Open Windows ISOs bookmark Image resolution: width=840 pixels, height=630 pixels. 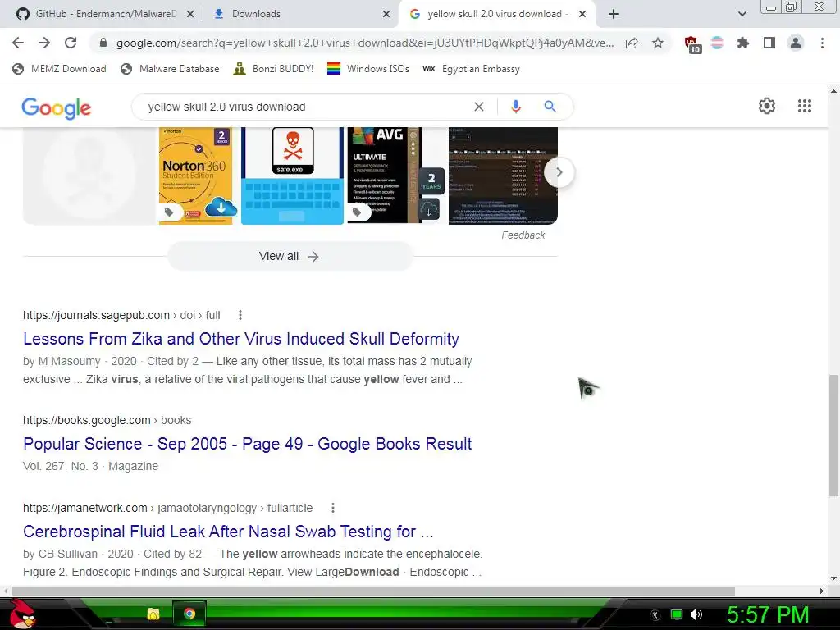click(x=368, y=69)
